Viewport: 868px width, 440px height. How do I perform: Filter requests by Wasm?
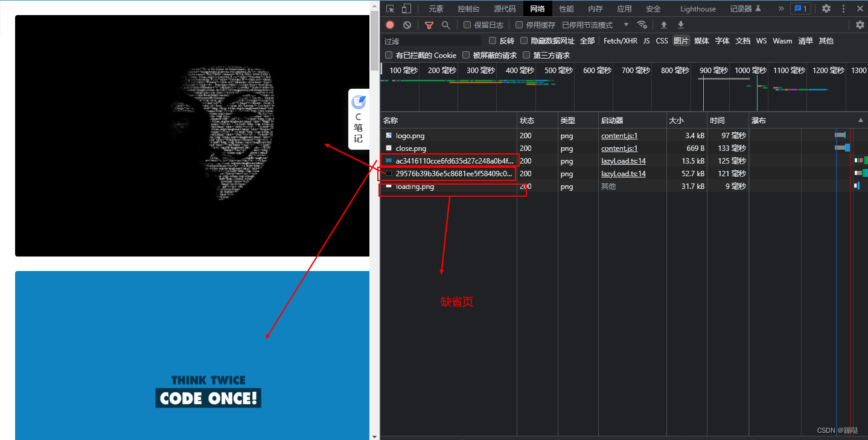782,40
